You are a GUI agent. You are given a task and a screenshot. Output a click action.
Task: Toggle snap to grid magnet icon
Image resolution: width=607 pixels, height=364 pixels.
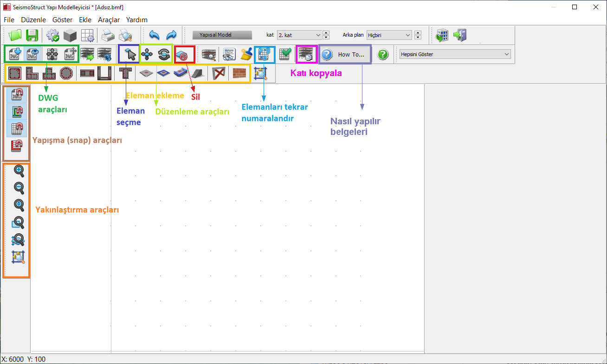click(x=17, y=129)
